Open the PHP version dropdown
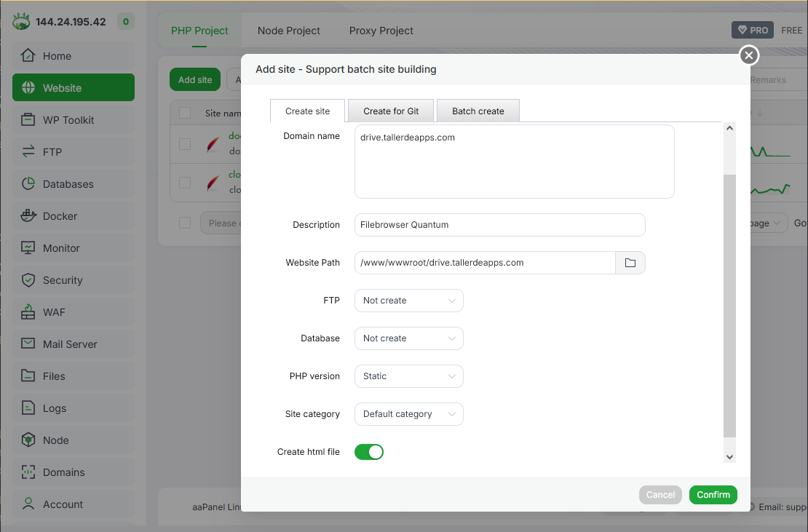 point(408,376)
